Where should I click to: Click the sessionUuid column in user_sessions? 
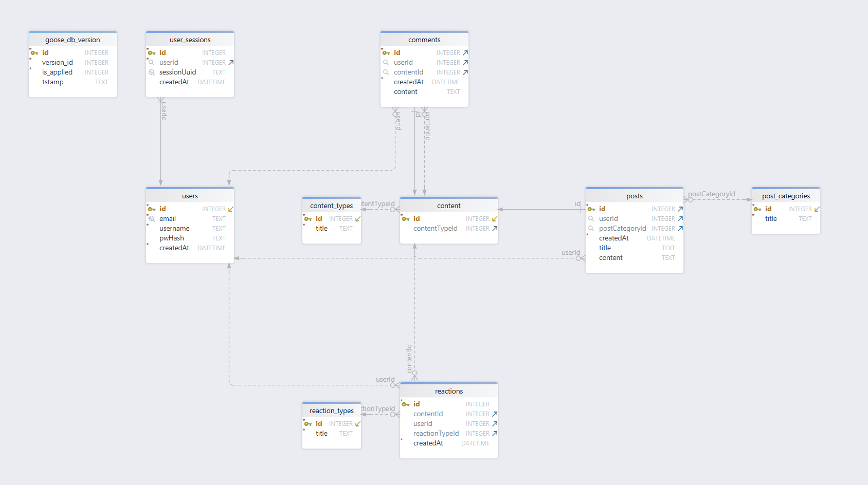(178, 72)
